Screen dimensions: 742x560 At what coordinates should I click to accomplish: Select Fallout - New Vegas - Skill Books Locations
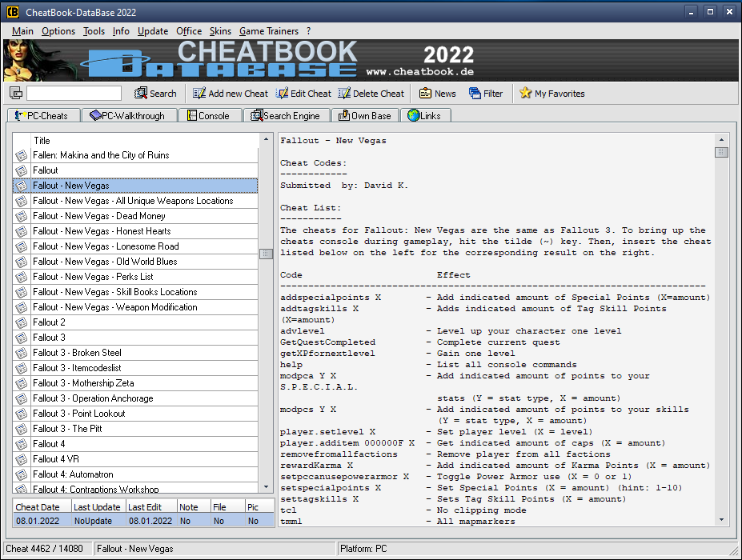(135, 292)
